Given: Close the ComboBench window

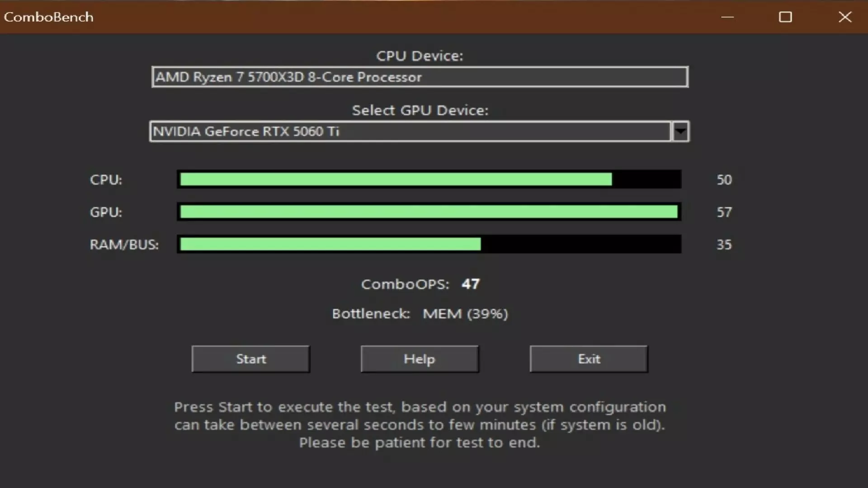Looking at the screenshot, I should tap(845, 17).
